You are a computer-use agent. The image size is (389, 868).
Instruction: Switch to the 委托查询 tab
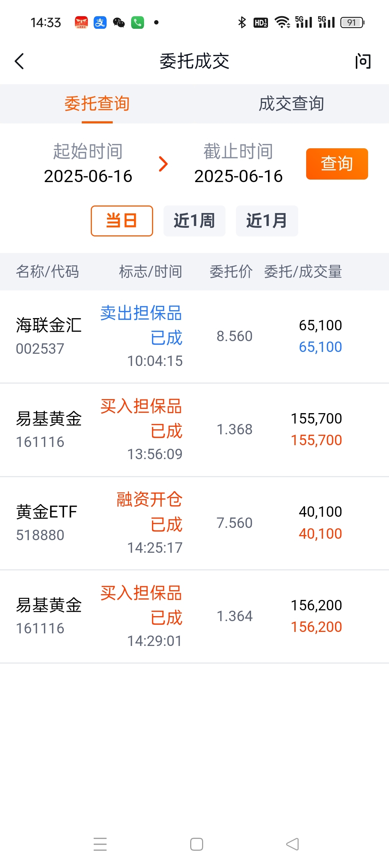coord(97,104)
